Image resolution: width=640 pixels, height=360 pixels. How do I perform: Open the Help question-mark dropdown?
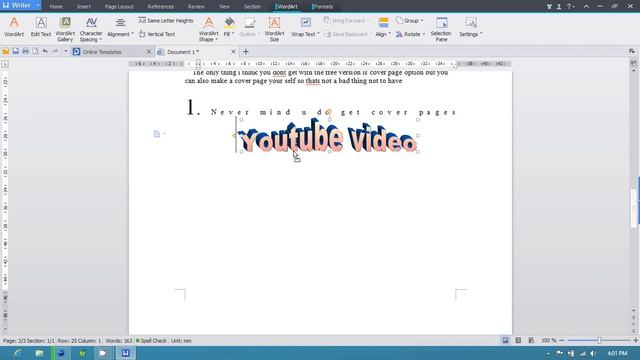(x=570, y=7)
